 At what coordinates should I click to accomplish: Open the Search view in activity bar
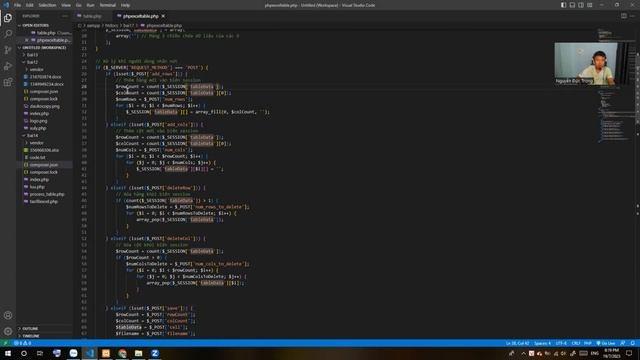click(x=8, y=34)
